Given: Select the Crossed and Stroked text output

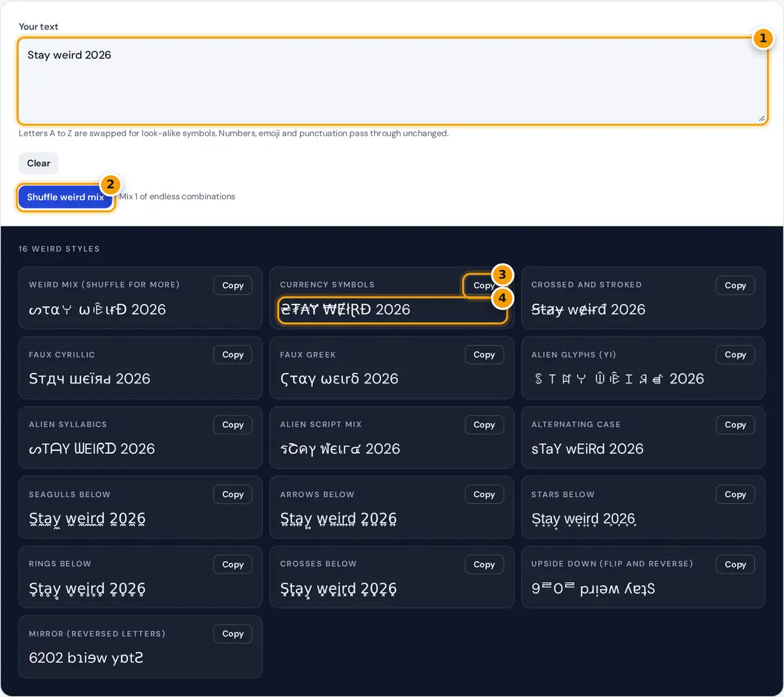Looking at the screenshot, I should coord(588,310).
